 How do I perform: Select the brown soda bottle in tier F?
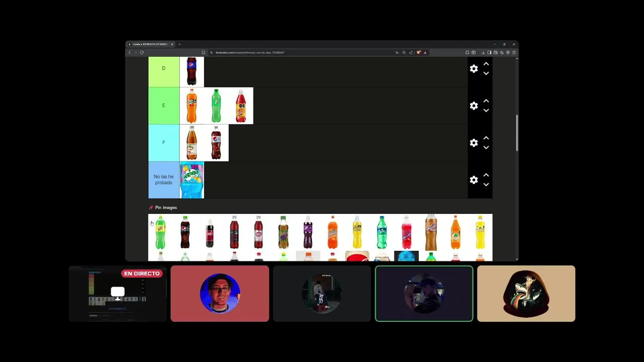pos(192,143)
